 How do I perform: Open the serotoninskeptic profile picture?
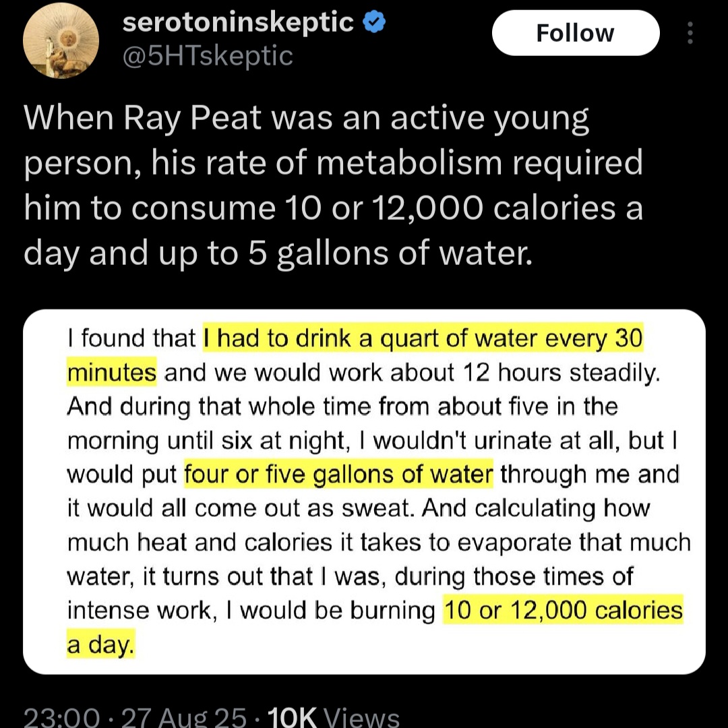(x=61, y=40)
